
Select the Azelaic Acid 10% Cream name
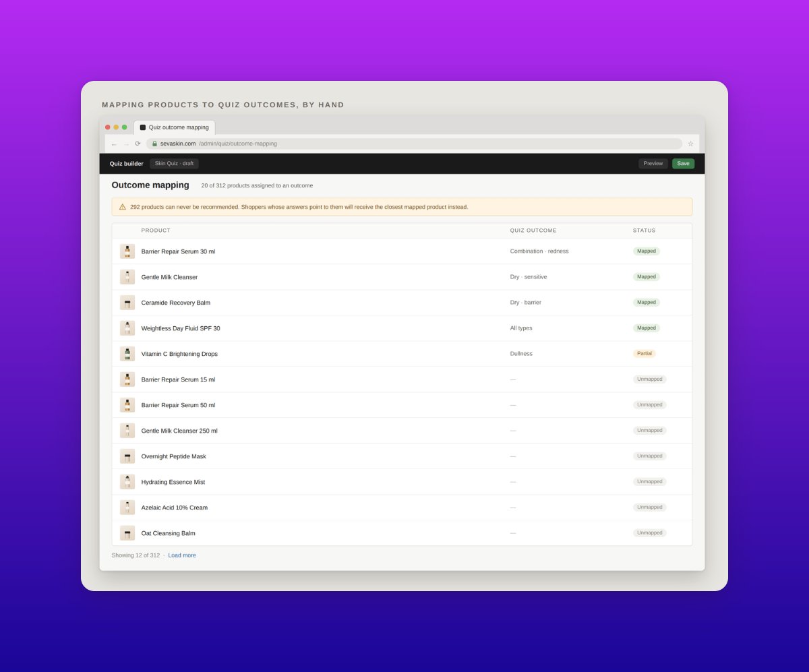coord(175,508)
